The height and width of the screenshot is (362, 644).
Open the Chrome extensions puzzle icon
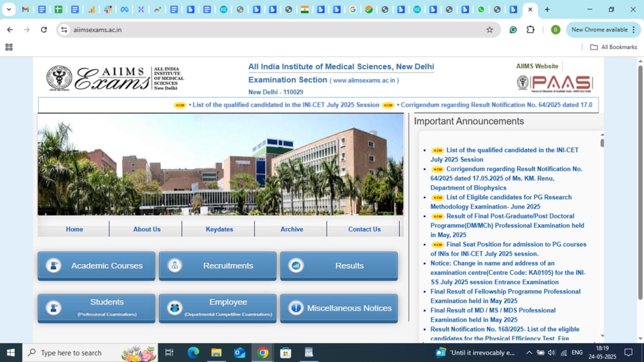[530, 29]
